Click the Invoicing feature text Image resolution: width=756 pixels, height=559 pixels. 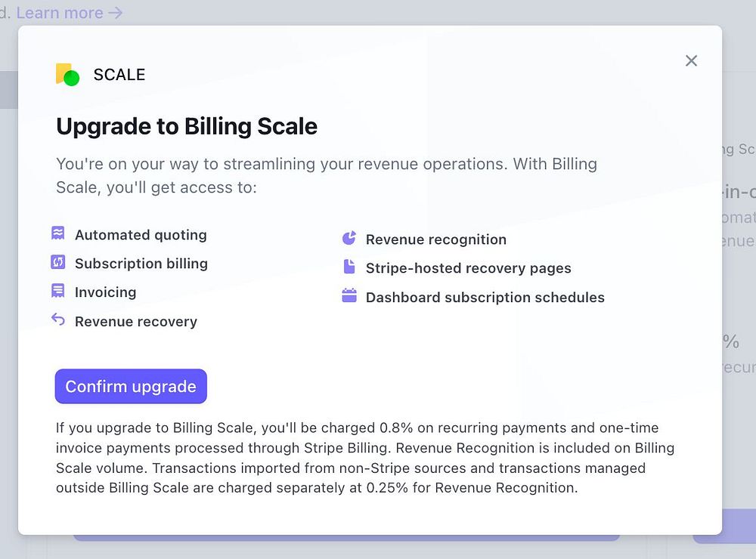tap(106, 292)
